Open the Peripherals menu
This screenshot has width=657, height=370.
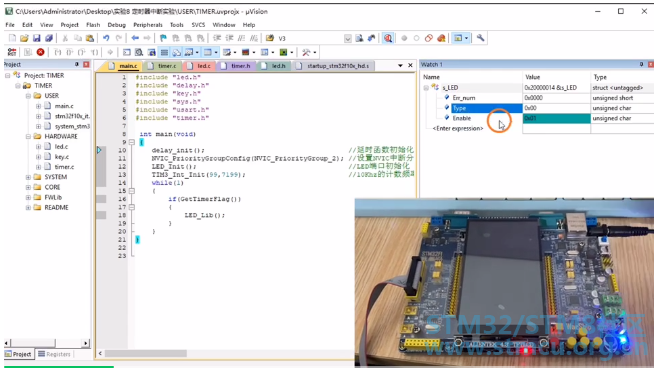click(x=148, y=25)
